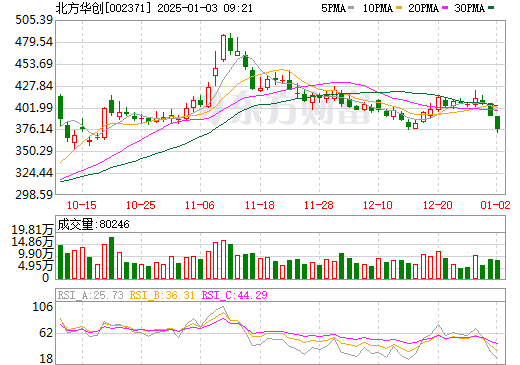
Task: Click the 350.29 price axis label
Action: tap(34, 151)
